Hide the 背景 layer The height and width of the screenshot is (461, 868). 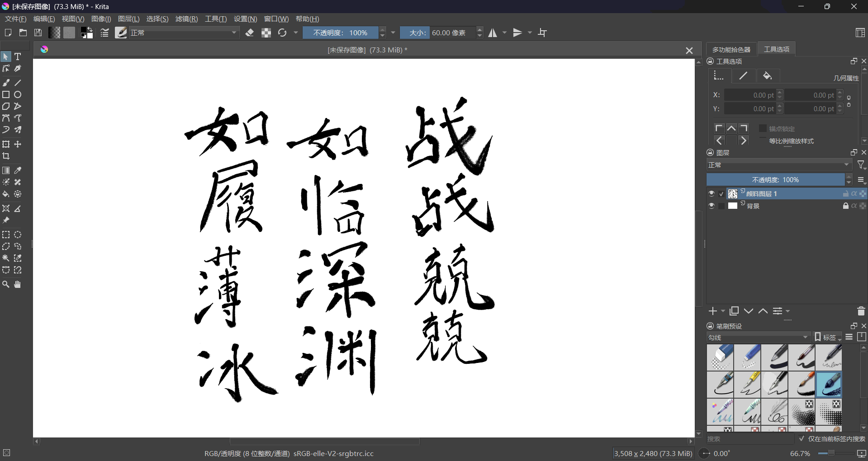tap(711, 206)
